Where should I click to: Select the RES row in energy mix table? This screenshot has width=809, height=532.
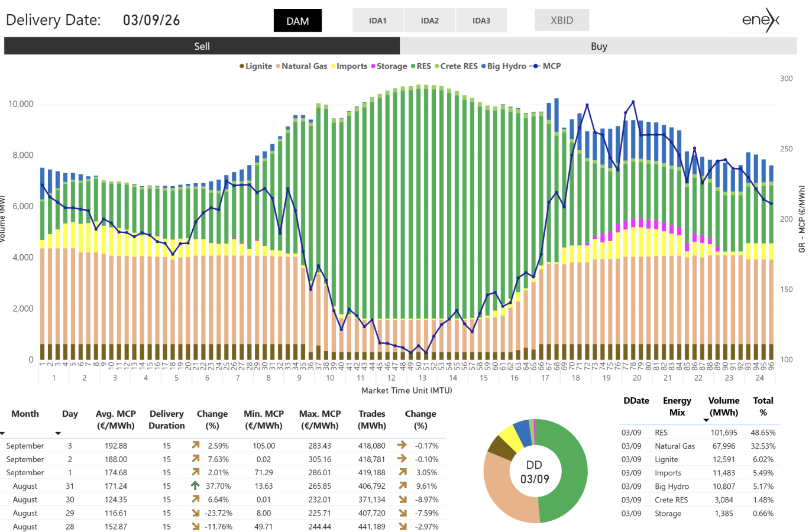[x=698, y=433]
